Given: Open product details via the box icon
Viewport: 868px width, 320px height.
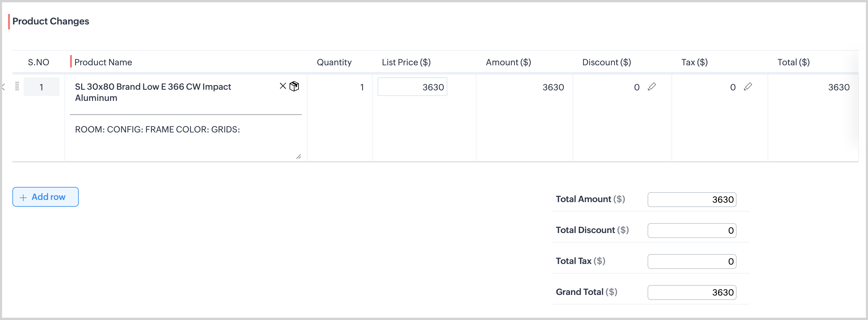Looking at the screenshot, I should point(294,86).
